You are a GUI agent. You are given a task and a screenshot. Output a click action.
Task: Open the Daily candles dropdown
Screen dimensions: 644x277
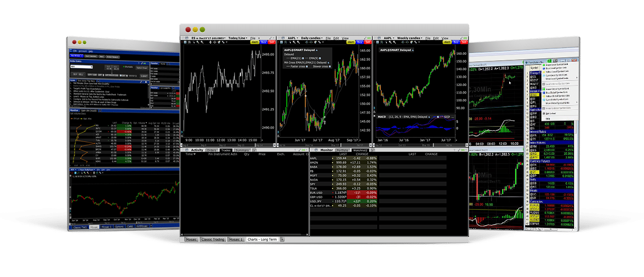click(312, 38)
